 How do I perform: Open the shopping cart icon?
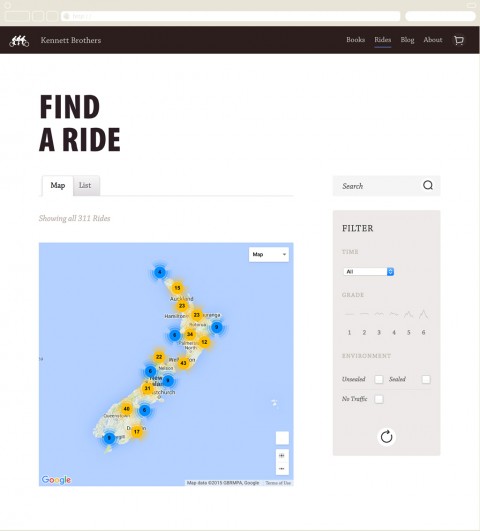coord(459,40)
